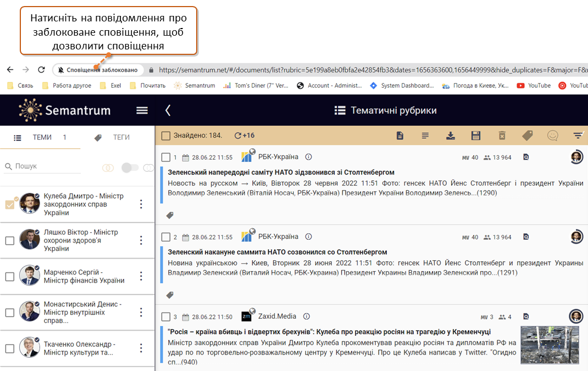Load the +16 new documents with the refresh icon
588x371 pixels.
pyautogui.click(x=244, y=136)
